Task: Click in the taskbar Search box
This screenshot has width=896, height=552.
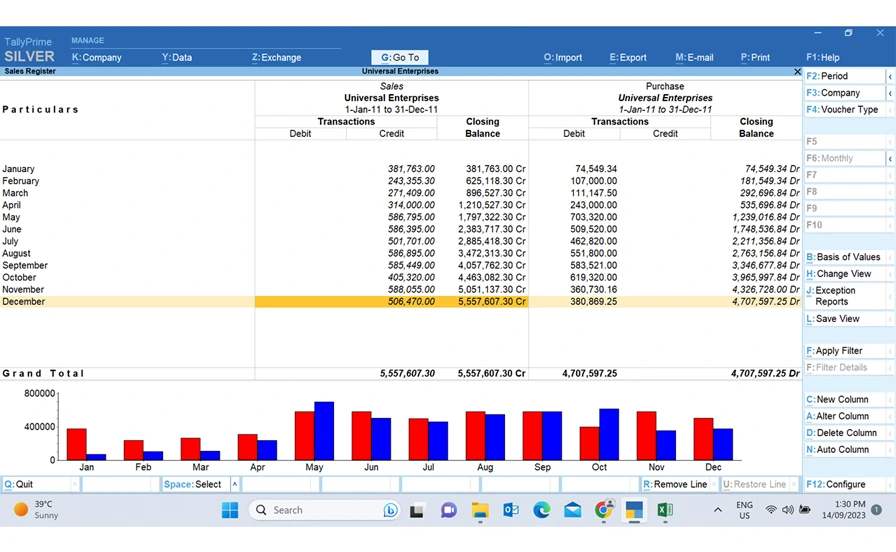Action: pos(323,510)
